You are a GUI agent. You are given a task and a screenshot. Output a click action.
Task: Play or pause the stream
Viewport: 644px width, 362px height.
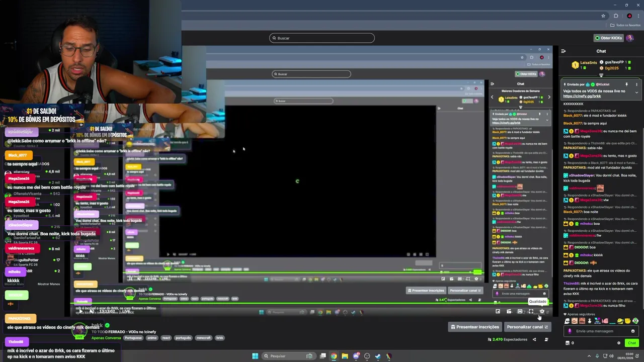click(80, 311)
